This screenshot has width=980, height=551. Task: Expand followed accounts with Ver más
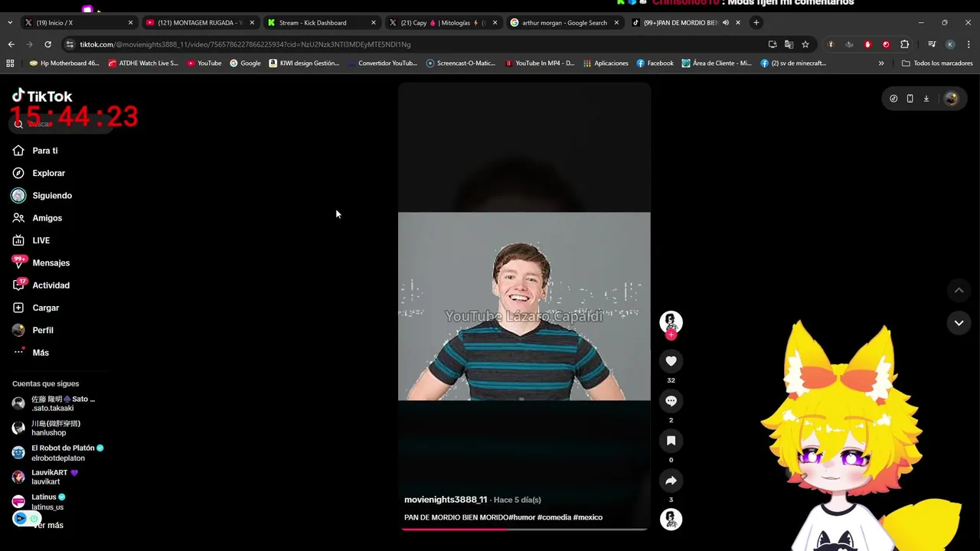(48, 525)
